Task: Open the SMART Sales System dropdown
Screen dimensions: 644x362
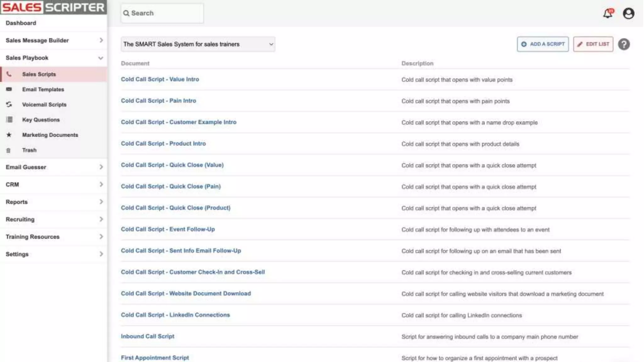Action: pyautogui.click(x=198, y=44)
